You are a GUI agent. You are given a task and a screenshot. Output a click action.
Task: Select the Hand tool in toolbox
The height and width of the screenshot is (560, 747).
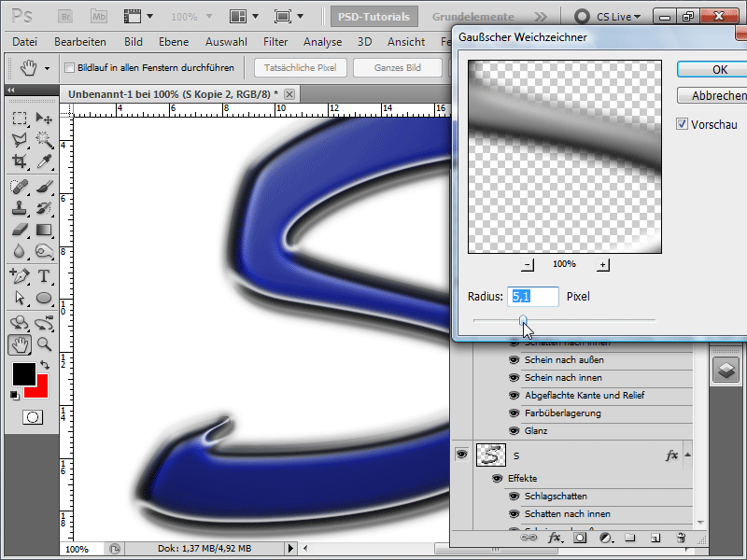click(x=19, y=344)
